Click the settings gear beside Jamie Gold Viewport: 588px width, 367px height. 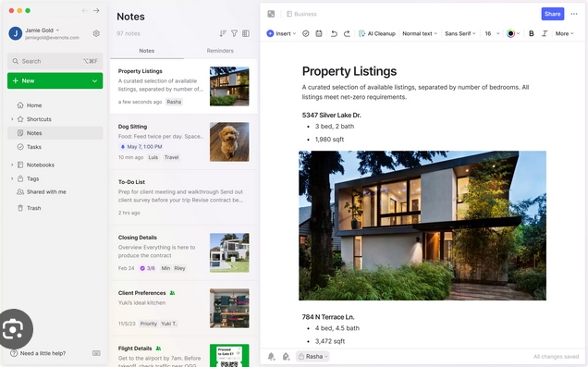[x=96, y=33]
